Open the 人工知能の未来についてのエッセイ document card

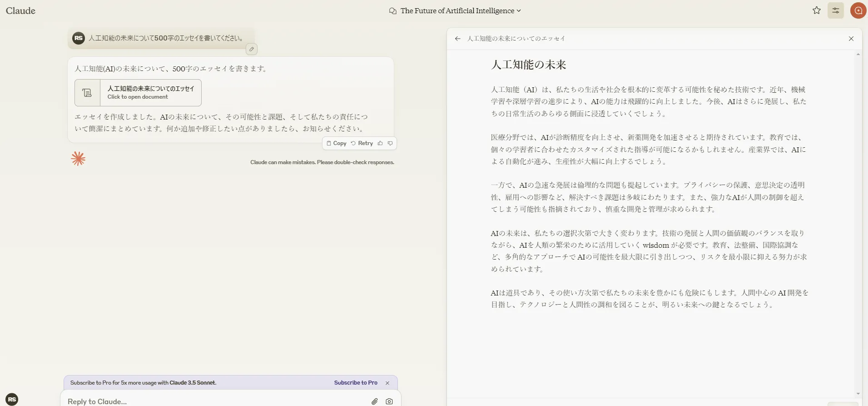click(138, 93)
